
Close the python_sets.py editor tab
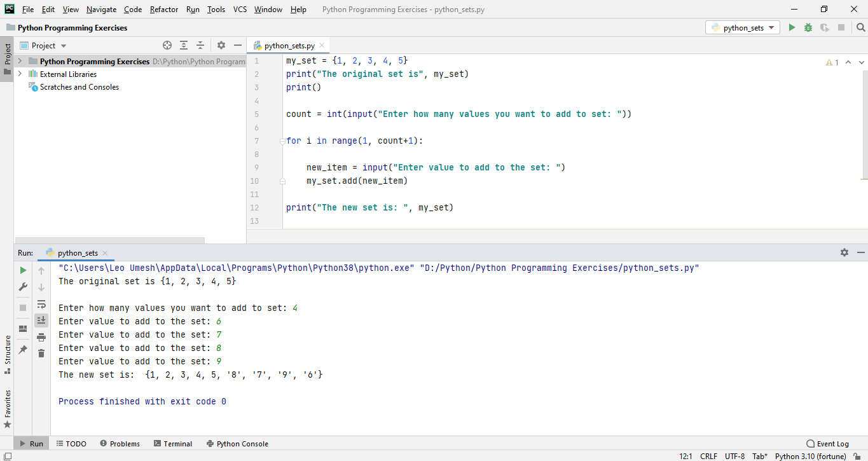tap(322, 45)
